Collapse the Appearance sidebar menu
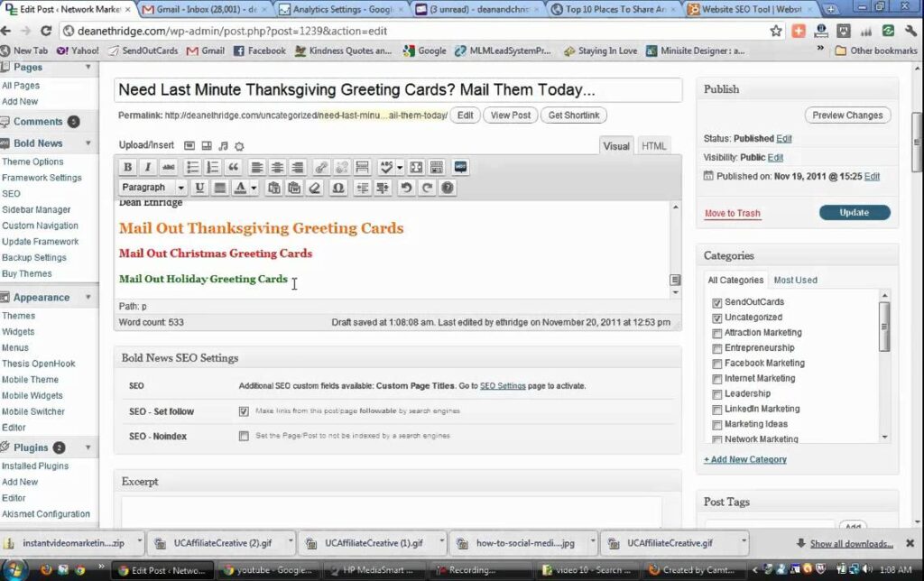The image size is (924, 581). tap(88, 297)
